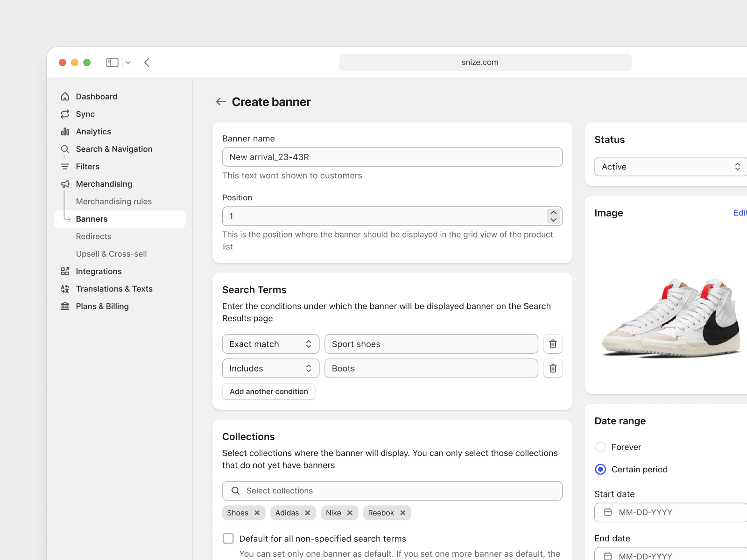Viewport: 747px width, 560px height.
Task: Open the Status dropdown showing Active
Action: tap(670, 167)
